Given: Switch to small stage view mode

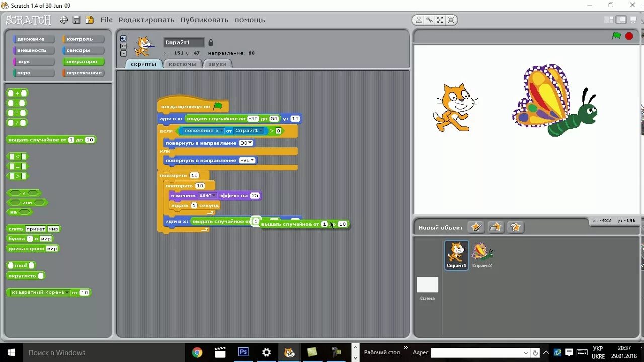Looking at the screenshot, I should [x=609, y=20].
